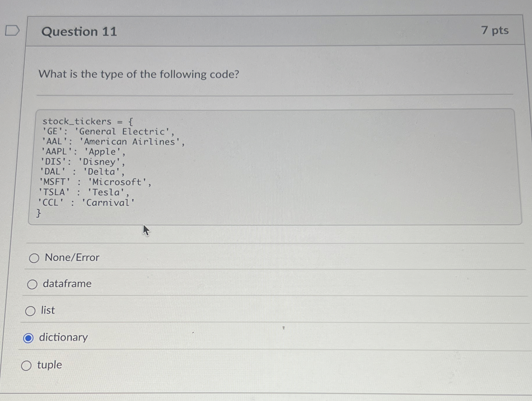Select the dataframe answer option

coord(32,284)
